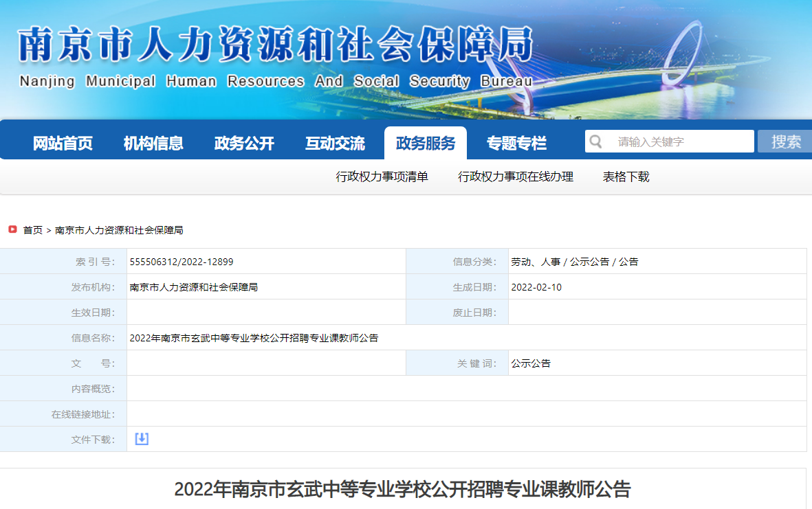812x509 pixels.
Task: Open the 网站首页 menu item
Action: point(63,144)
